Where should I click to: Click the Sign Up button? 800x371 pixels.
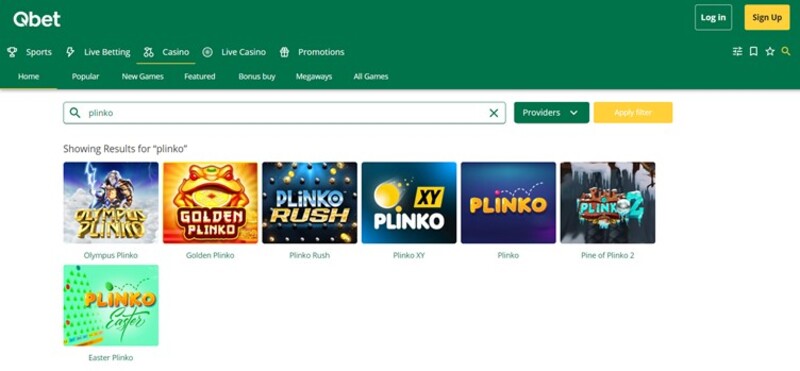pos(767,17)
